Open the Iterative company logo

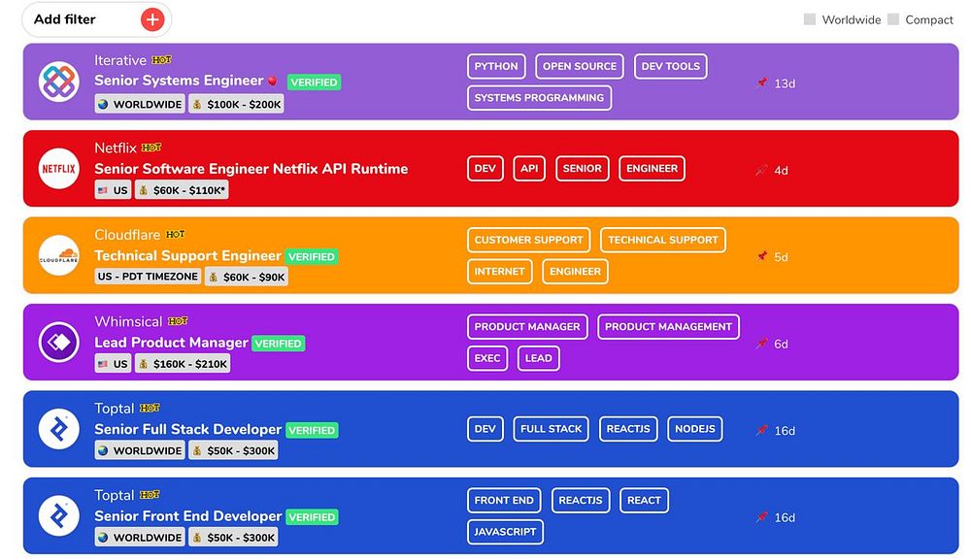pyautogui.click(x=59, y=82)
